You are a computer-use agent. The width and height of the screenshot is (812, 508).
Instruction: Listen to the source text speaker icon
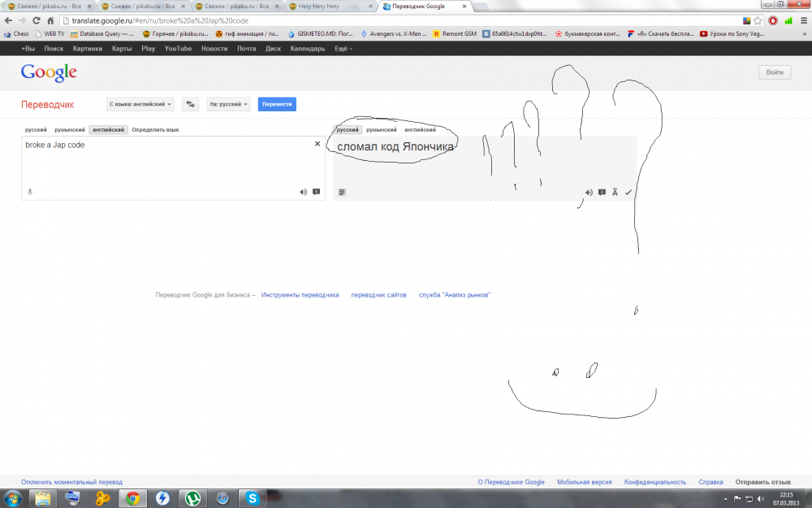click(304, 192)
